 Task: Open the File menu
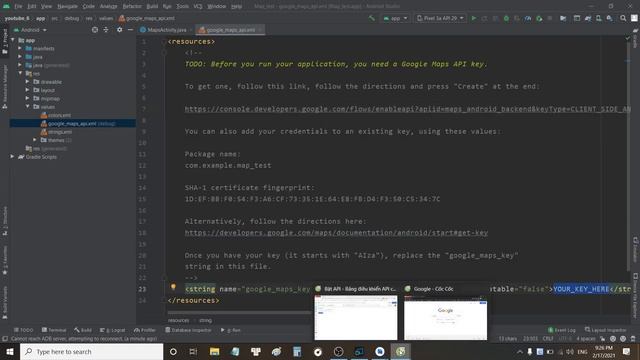click(18, 6)
